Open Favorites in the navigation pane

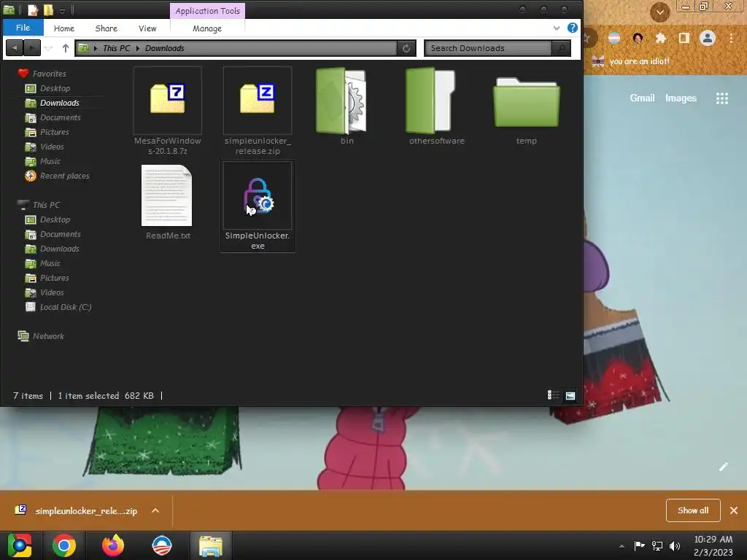coord(49,74)
